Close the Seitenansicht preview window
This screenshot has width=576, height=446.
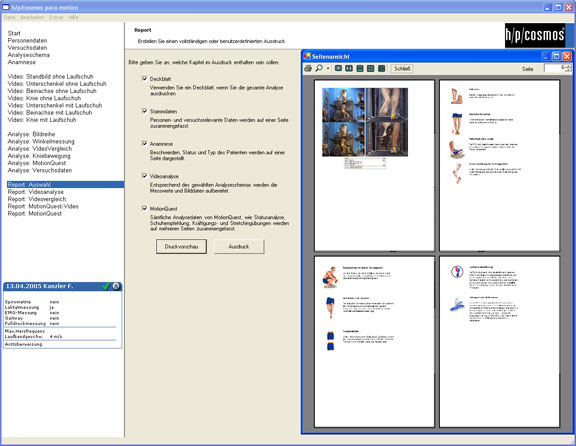(x=567, y=56)
